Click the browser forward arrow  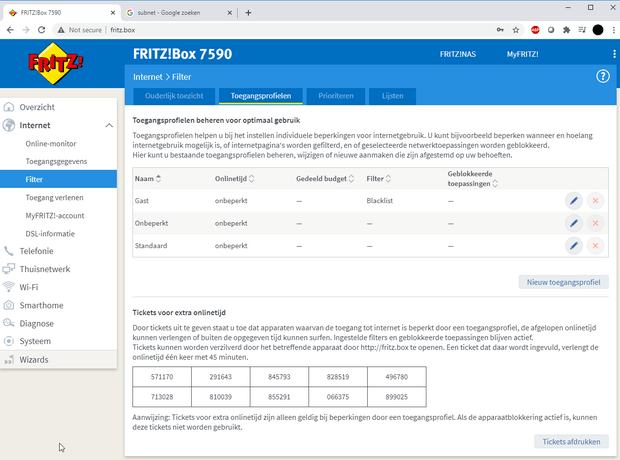tap(26, 30)
